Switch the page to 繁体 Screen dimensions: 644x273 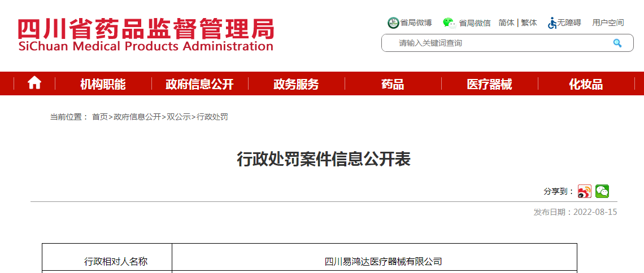pyautogui.click(x=529, y=23)
